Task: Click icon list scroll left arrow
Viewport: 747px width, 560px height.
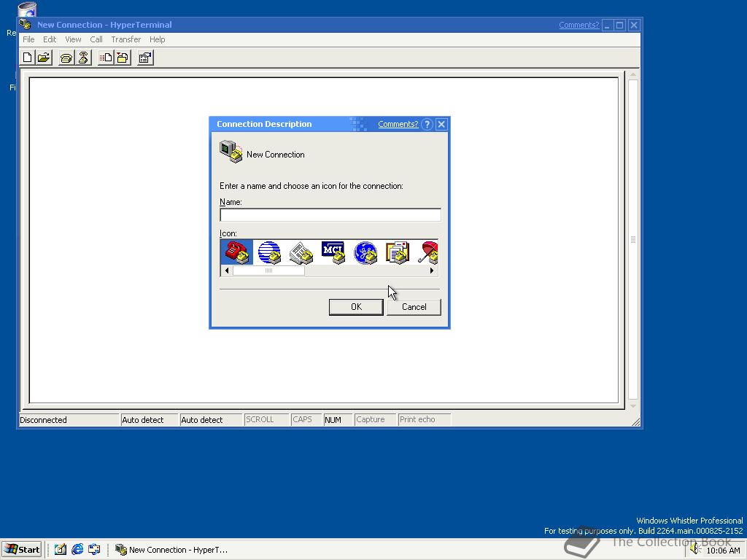Action: tap(227, 271)
